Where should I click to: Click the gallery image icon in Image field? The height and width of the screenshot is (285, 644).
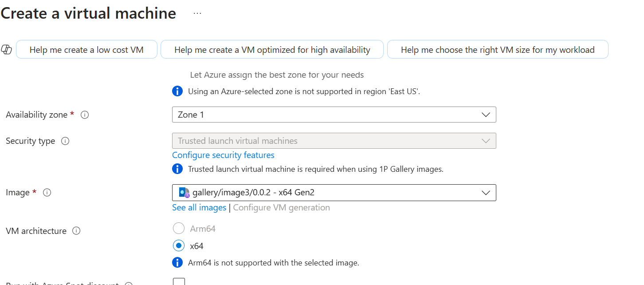tap(184, 193)
